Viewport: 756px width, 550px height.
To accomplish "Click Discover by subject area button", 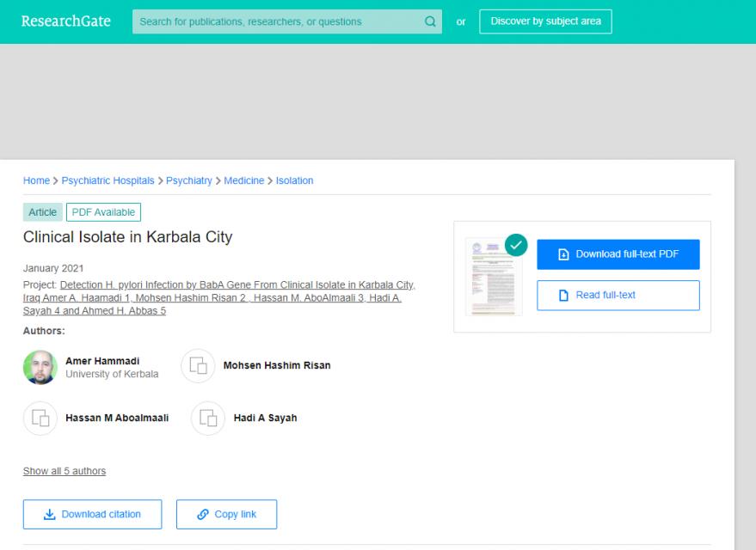I will click(x=545, y=21).
